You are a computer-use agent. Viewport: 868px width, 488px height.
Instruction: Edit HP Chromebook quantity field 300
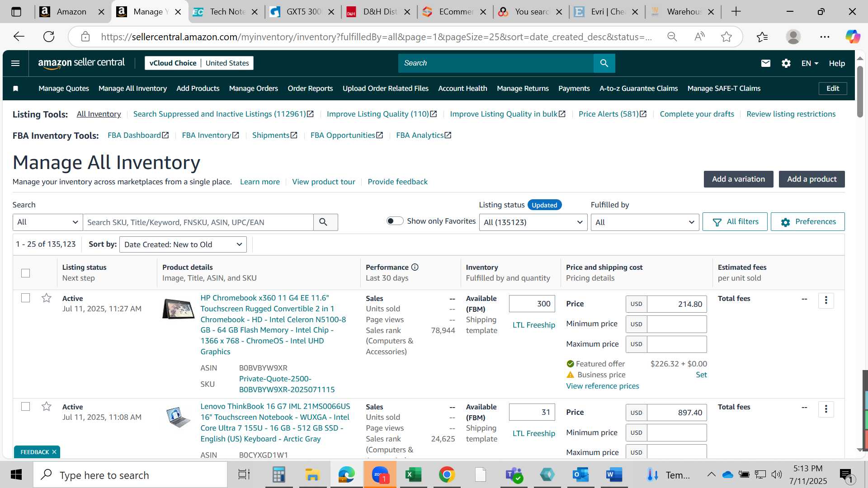tap(532, 304)
